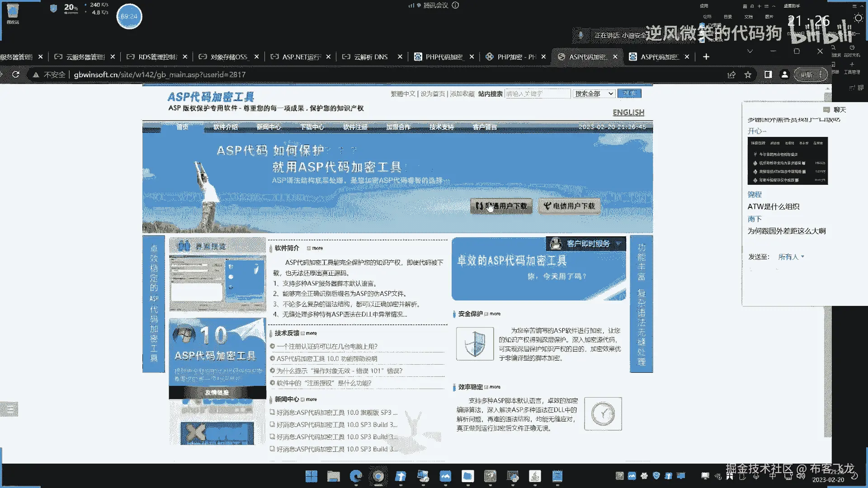The image size is (868, 488).
Task: Click the browser reload icon
Action: click(16, 75)
